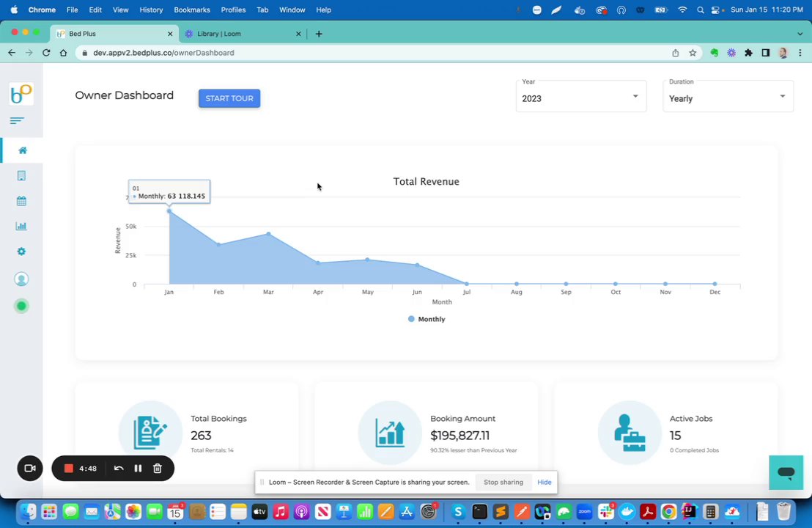
Task: Collapse sidebar using hamburger menu icon
Action: 17,121
